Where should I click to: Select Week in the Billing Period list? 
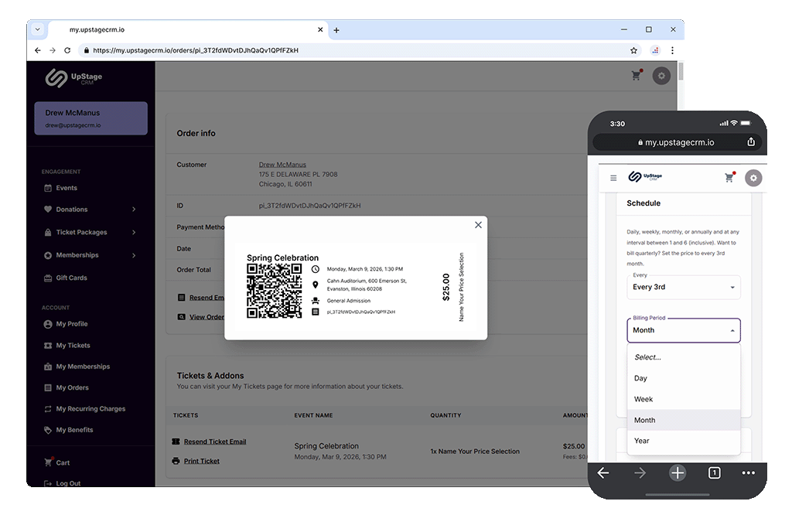(x=643, y=399)
